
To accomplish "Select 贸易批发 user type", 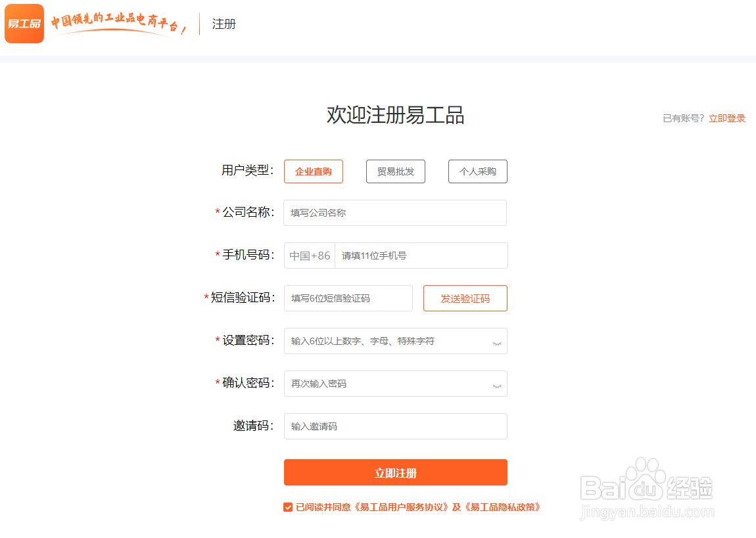I will (395, 171).
